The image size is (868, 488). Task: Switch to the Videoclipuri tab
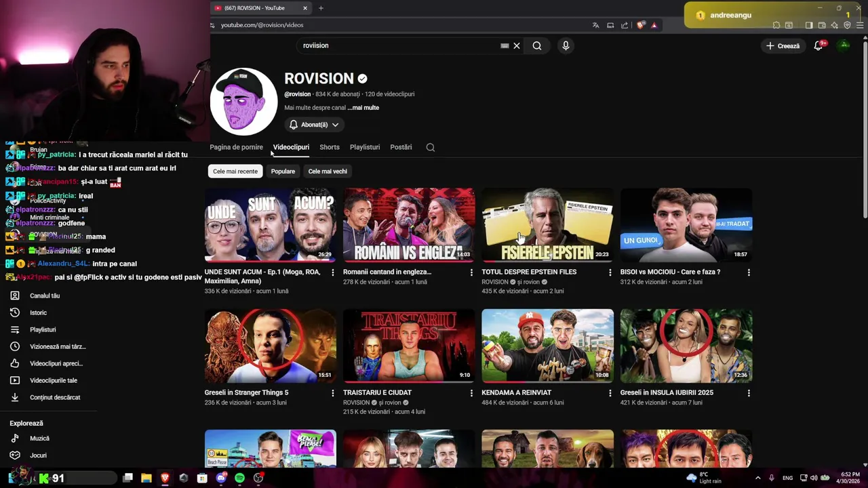(291, 147)
